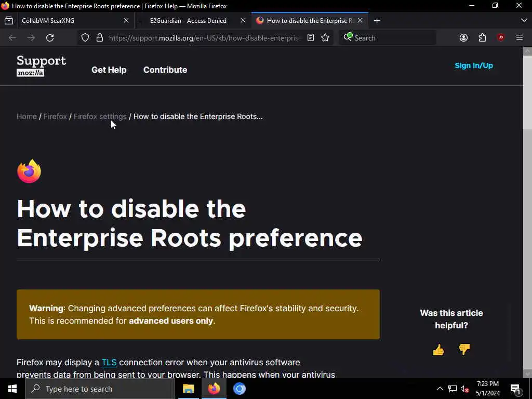The image size is (532, 399).
Task: Click the forward navigation arrow
Action: 31,37
